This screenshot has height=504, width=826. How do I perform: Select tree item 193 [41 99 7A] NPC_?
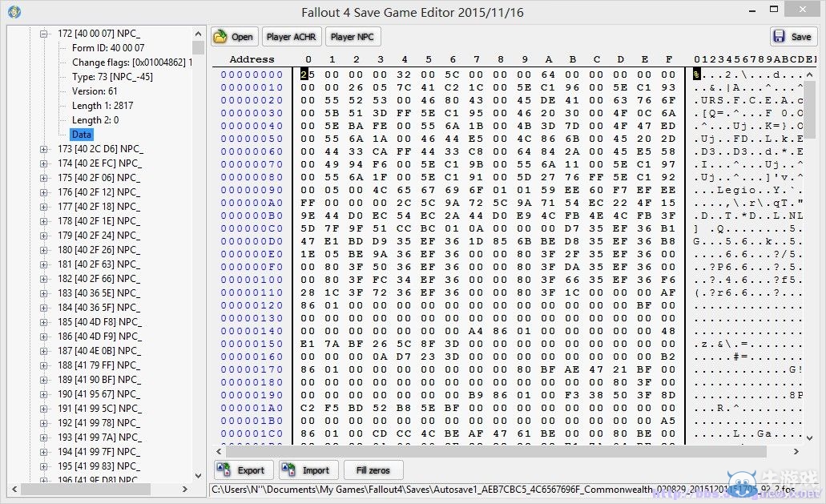pos(99,437)
